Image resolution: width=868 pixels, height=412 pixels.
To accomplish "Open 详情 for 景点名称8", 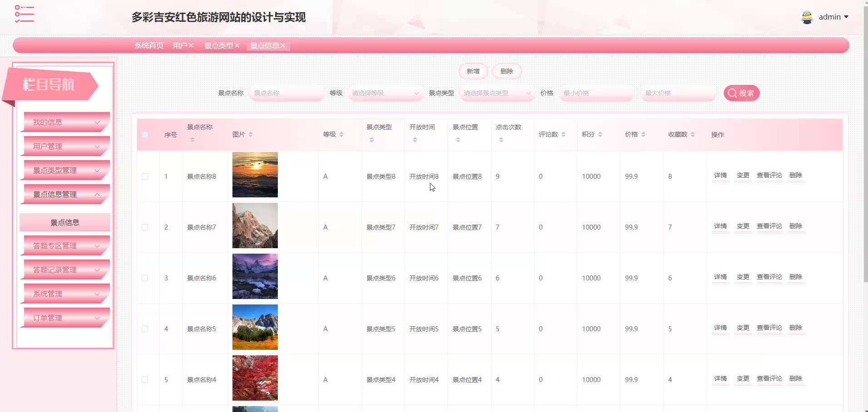I will pyautogui.click(x=720, y=176).
